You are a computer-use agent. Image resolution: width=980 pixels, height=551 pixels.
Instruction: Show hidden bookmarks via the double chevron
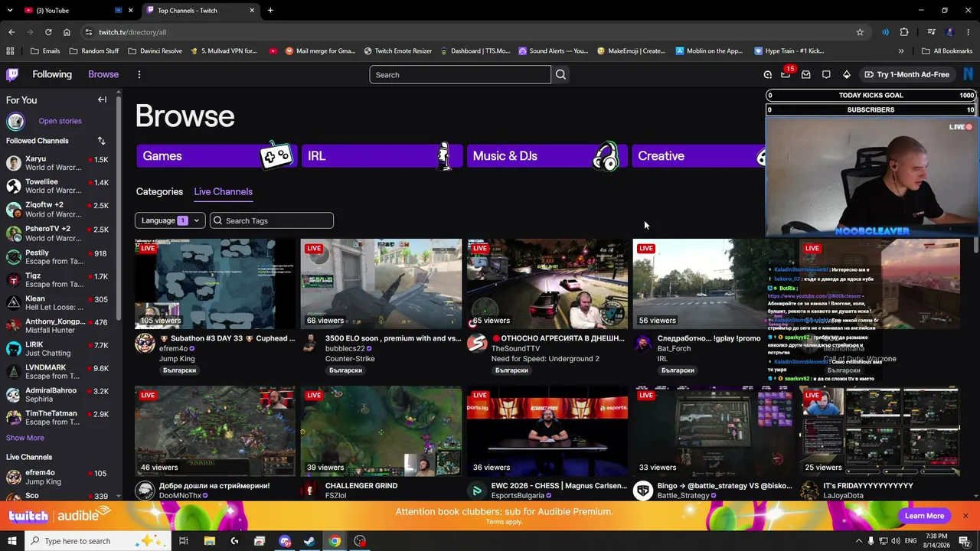point(901,51)
